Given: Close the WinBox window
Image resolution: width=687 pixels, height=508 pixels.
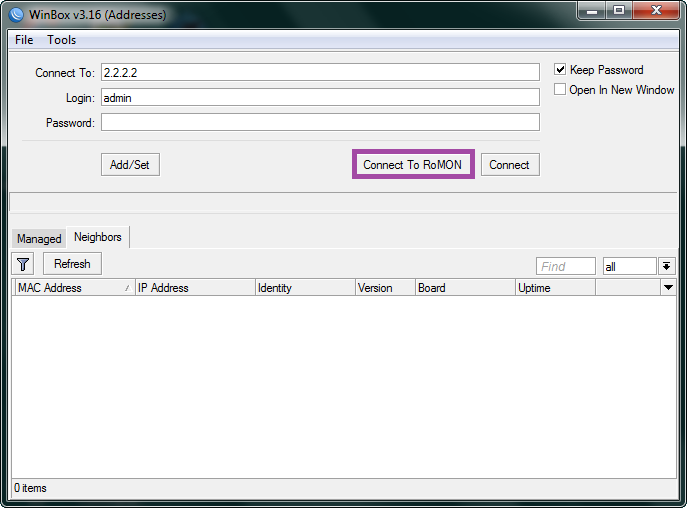Looking at the screenshot, I should (x=656, y=11).
